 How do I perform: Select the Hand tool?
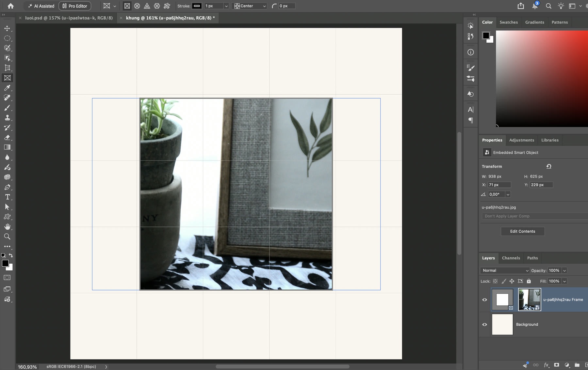coord(7,226)
